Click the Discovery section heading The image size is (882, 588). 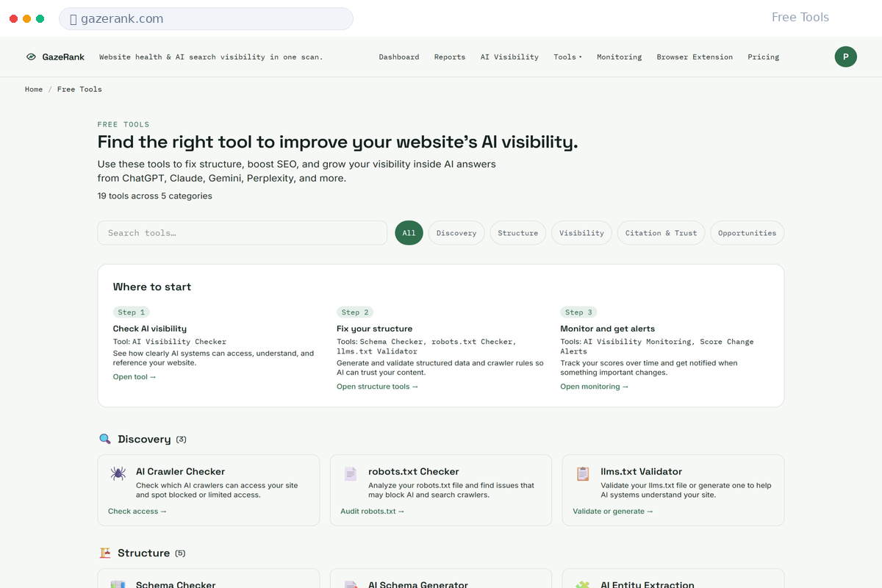pyautogui.click(x=144, y=439)
